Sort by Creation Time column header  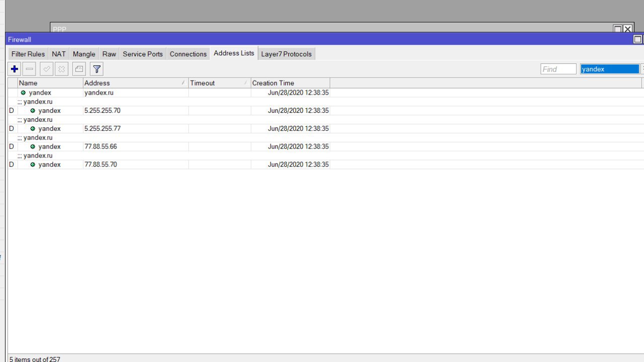290,83
